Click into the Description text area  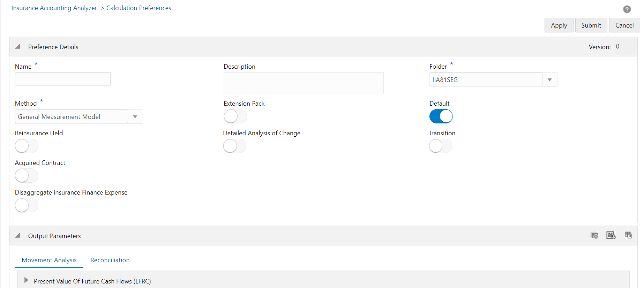pyautogui.click(x=304, y=83)
